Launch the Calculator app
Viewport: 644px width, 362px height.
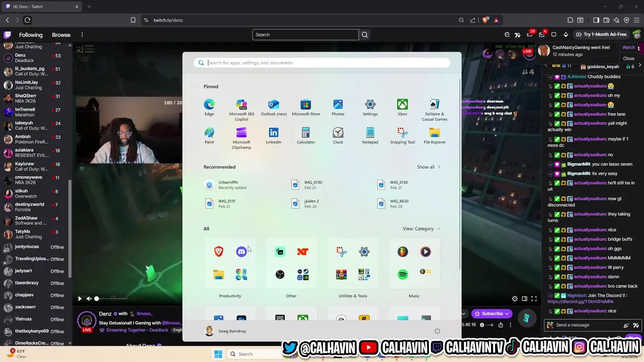306,136
